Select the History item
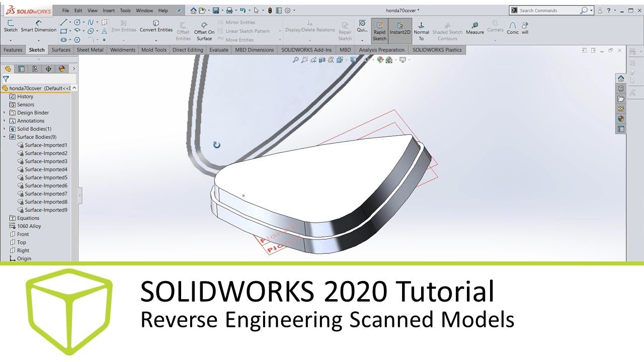644x362 pixels. click(21, 97)
